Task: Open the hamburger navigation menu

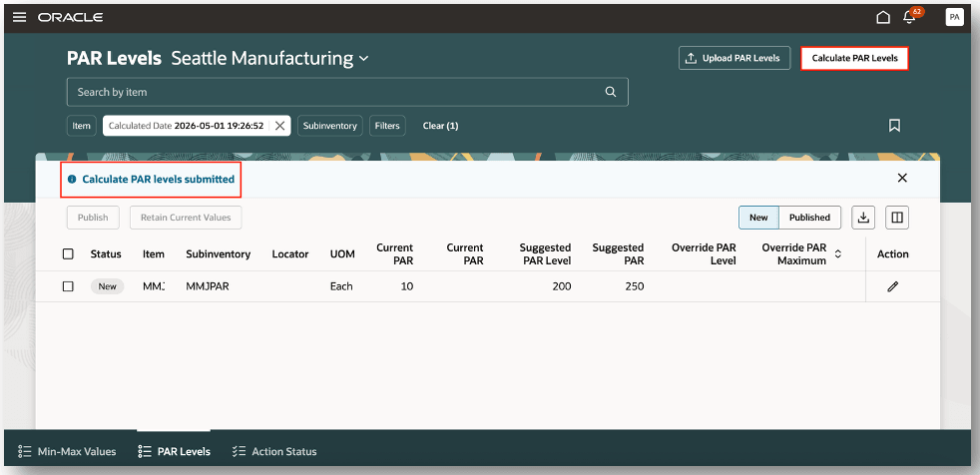Action: click(x=19, y=18)
